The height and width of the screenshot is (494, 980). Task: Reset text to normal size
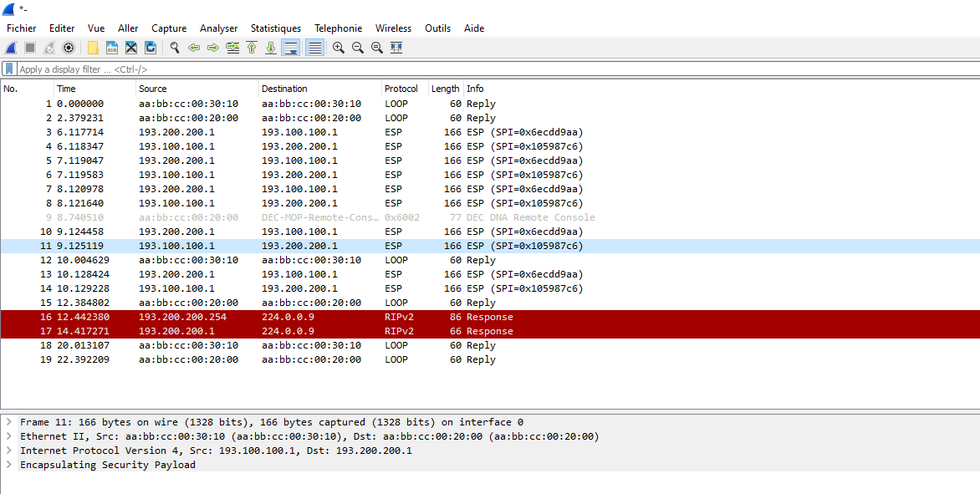coord(377,48)
